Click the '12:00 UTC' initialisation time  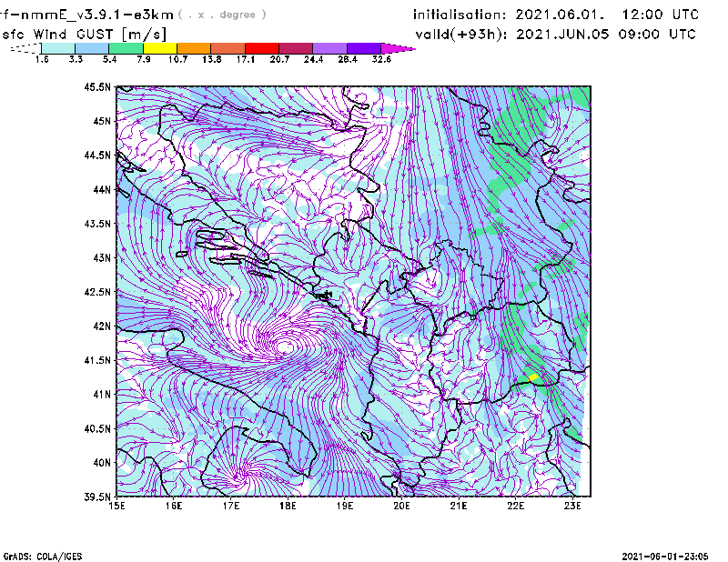[x=661, y=15]
